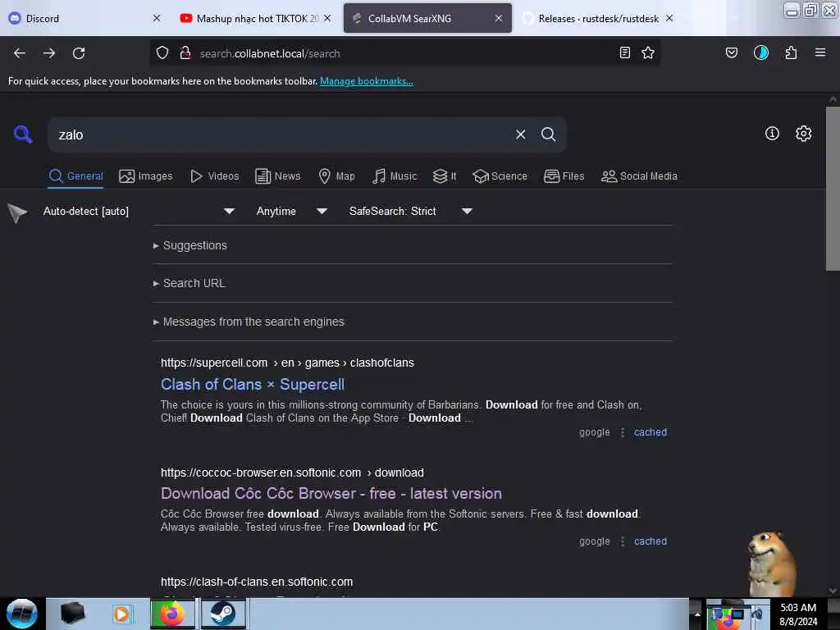Launch media player from taskbar
This screenshot has width=840, height=630.
(x=121, y=614)
